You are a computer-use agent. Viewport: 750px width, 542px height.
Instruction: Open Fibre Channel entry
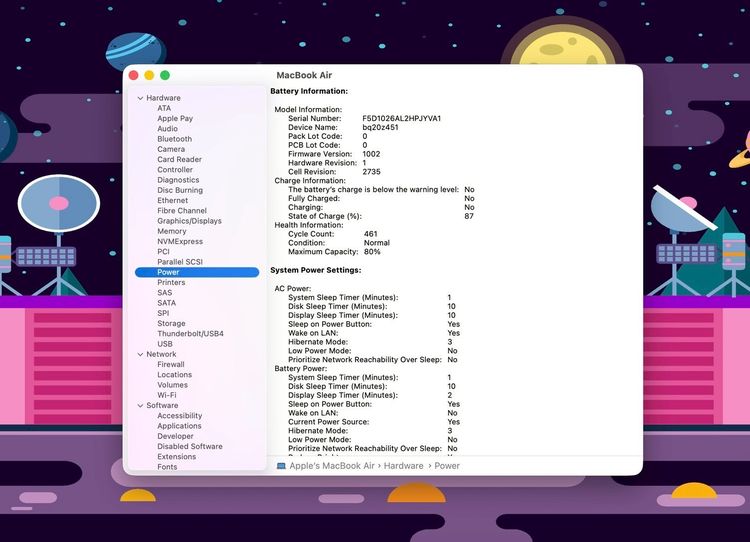coord(182,210)
